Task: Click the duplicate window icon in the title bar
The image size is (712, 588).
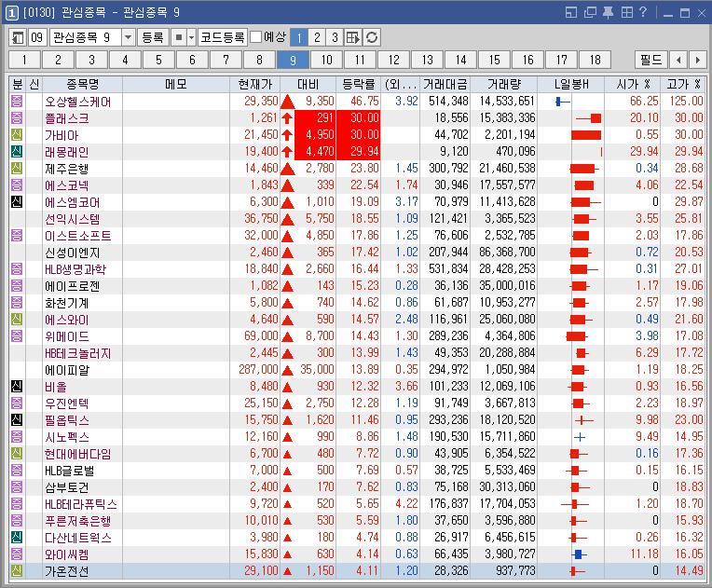Action: point(590,12)
